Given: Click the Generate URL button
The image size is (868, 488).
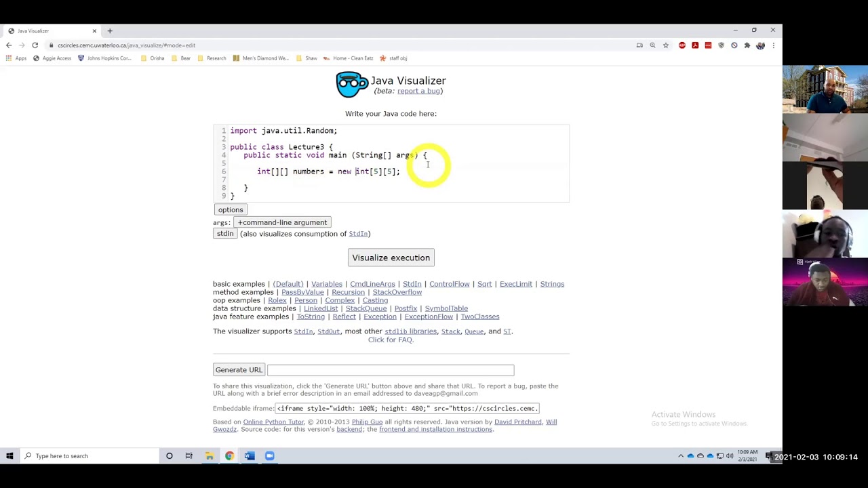Looking at the screenshot, I should point(238,369).
